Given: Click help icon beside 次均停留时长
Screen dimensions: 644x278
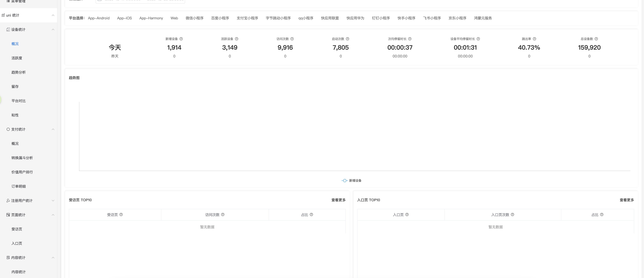Looking at the screenshot, I should coord(410,39).
